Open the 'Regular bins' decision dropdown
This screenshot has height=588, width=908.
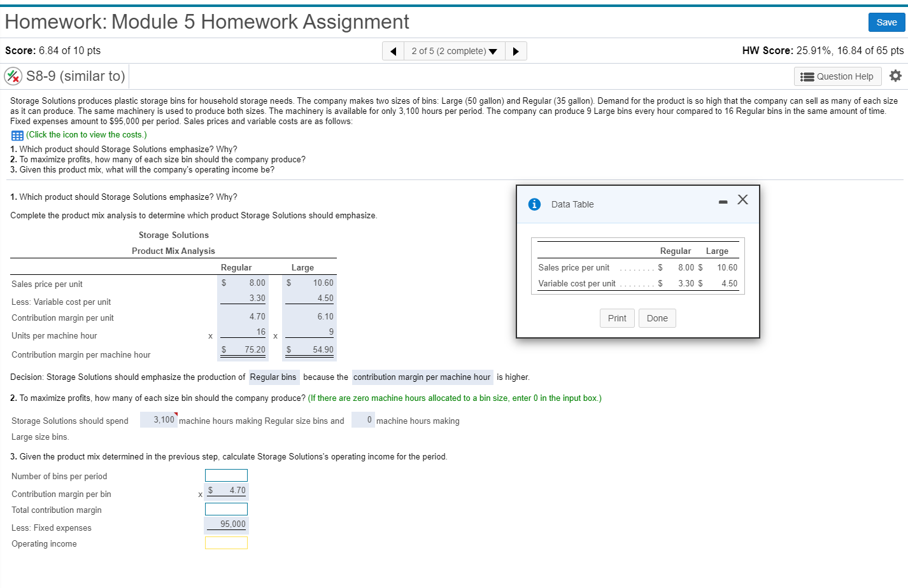[x=274, y=377]
